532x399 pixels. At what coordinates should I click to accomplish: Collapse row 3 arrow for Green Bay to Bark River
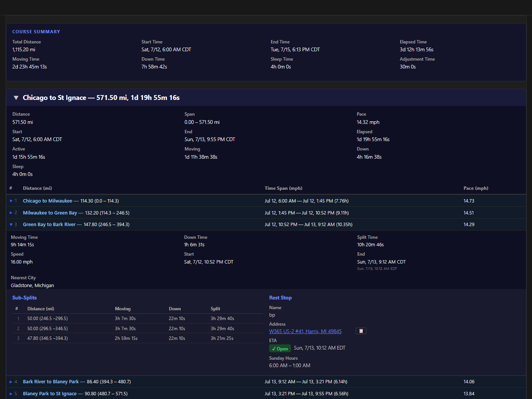tap(11, 225)
